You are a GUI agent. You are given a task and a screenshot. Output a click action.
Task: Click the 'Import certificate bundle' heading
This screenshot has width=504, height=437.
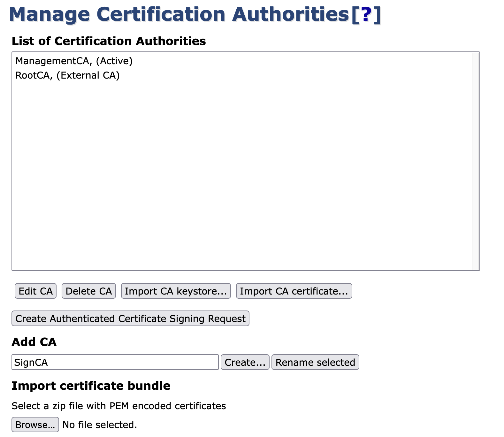(91, 386)
